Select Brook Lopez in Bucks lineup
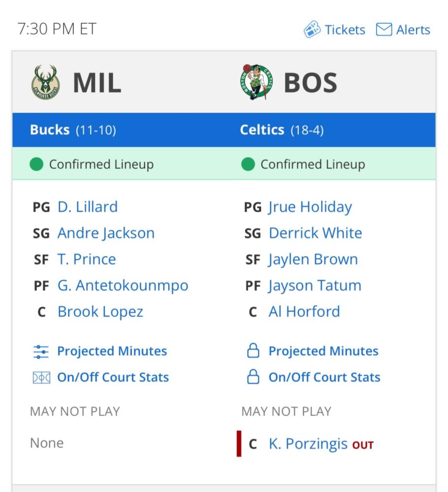The width and height of the screenshot is (448, 492). click(100, 311)
